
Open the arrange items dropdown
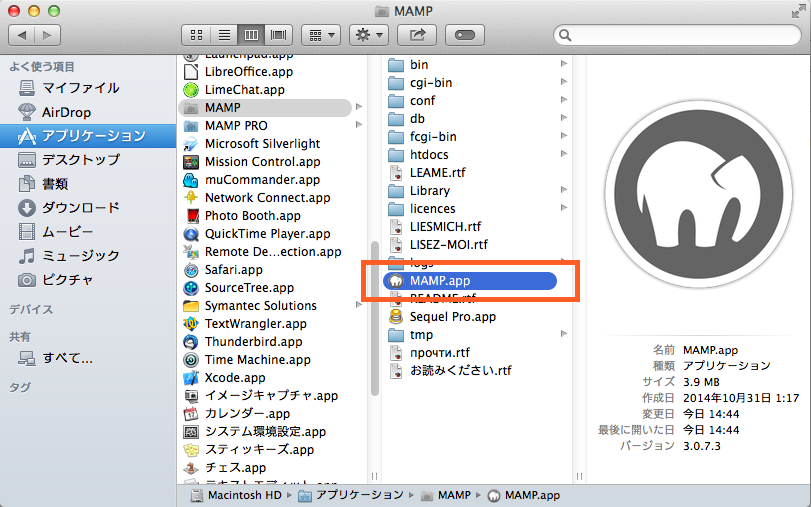[321, 35]
